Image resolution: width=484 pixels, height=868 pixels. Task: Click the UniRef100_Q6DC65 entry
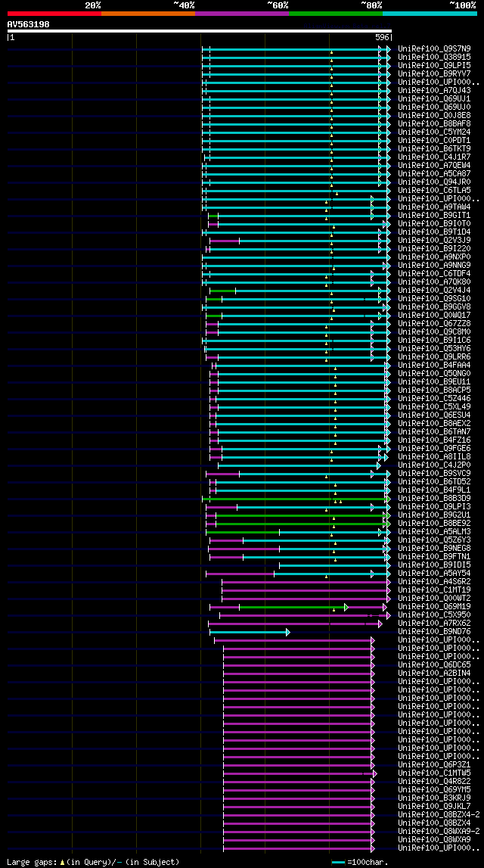434,664
